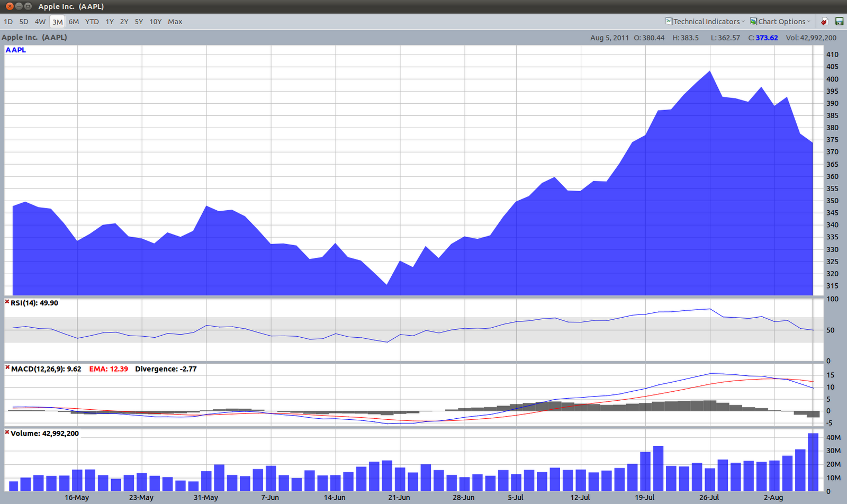Click the '315' price axis label

click(x=832, y=286)
